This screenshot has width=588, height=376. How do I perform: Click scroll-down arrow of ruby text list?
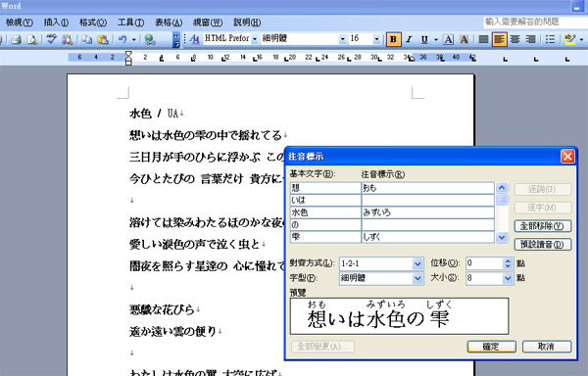(502, 237)
